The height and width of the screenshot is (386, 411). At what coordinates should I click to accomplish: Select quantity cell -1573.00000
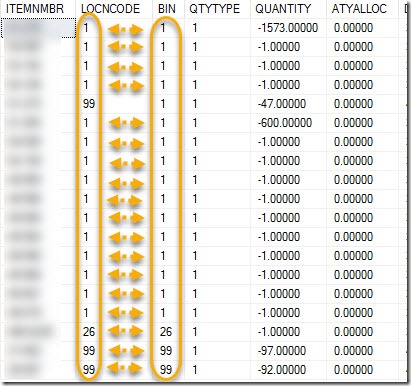(288, 28)
